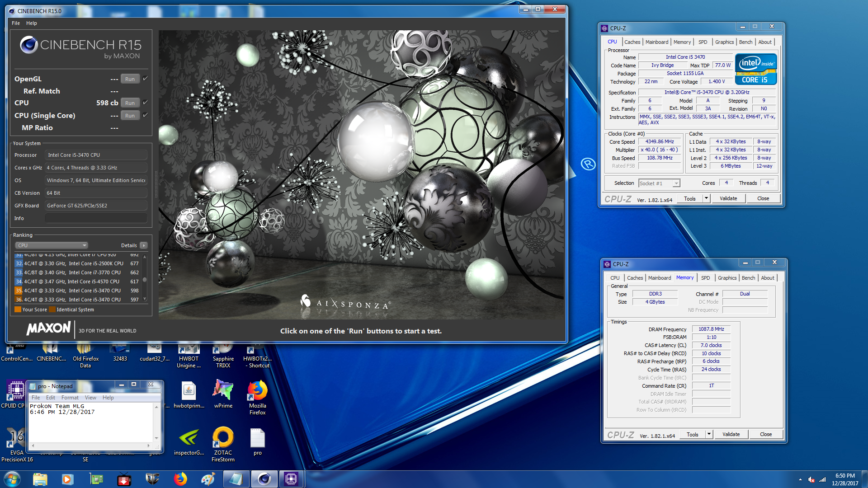This screenshot has height=488, width=868.
Task: Switch to Caches tab in upper CPU-Z
Action: point(632,42)
